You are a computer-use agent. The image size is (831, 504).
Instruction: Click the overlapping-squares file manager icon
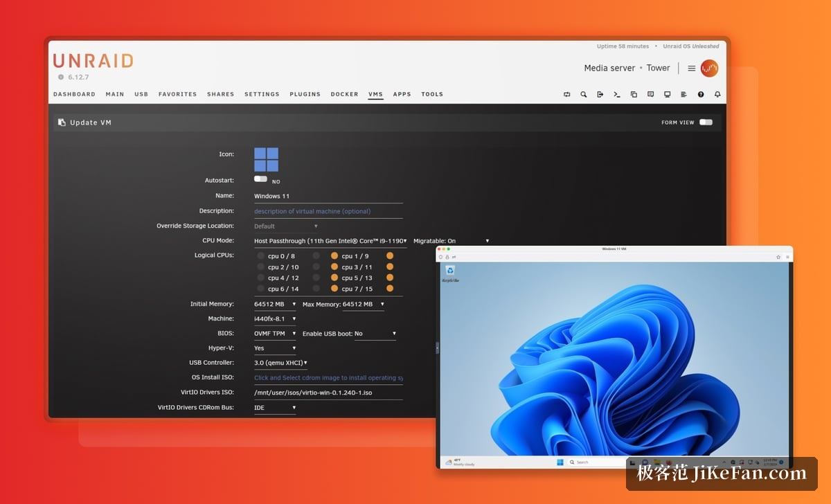coord(634,94)
